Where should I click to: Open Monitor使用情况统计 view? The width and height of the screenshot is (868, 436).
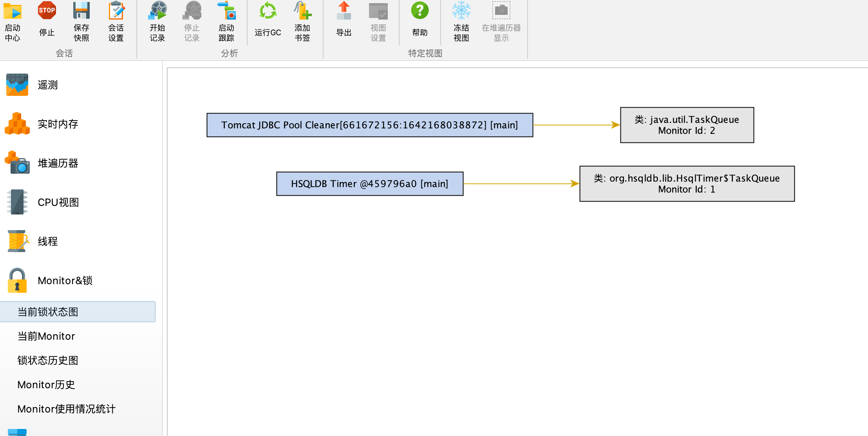[67, 409]
